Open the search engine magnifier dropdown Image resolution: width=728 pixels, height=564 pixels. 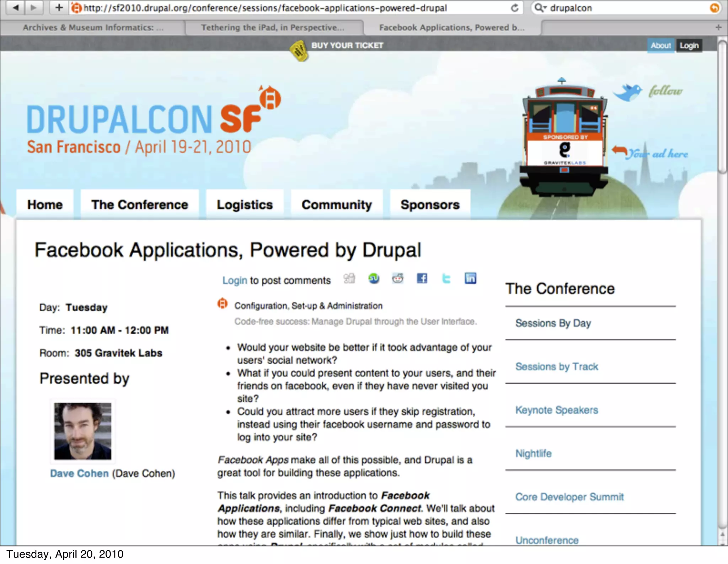[540, 8]
